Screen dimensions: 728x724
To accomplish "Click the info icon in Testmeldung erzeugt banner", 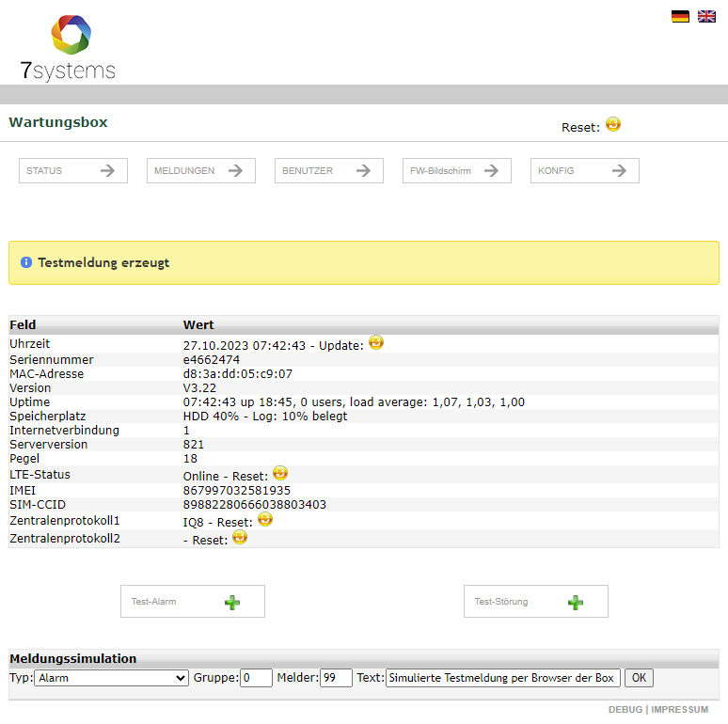I will [x=26, y=262].
